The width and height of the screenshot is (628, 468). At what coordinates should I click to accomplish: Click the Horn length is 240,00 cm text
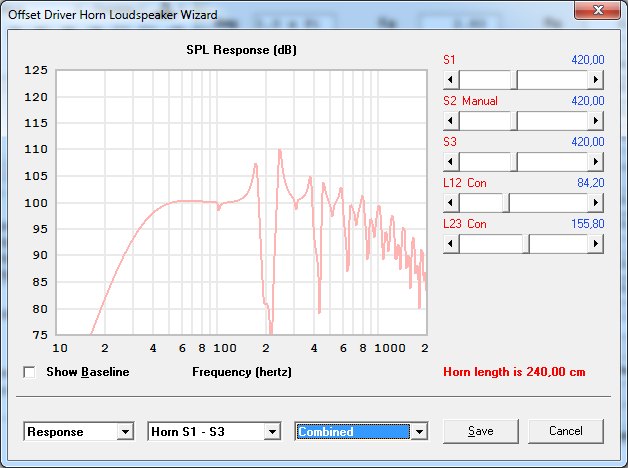(514, 372)
